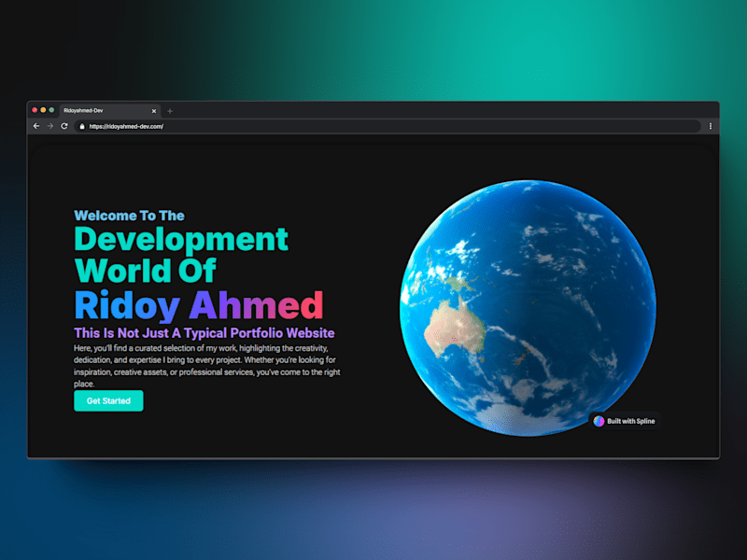747x560 pixels.
Task: Click the red close window button
Action: point(35,110)
